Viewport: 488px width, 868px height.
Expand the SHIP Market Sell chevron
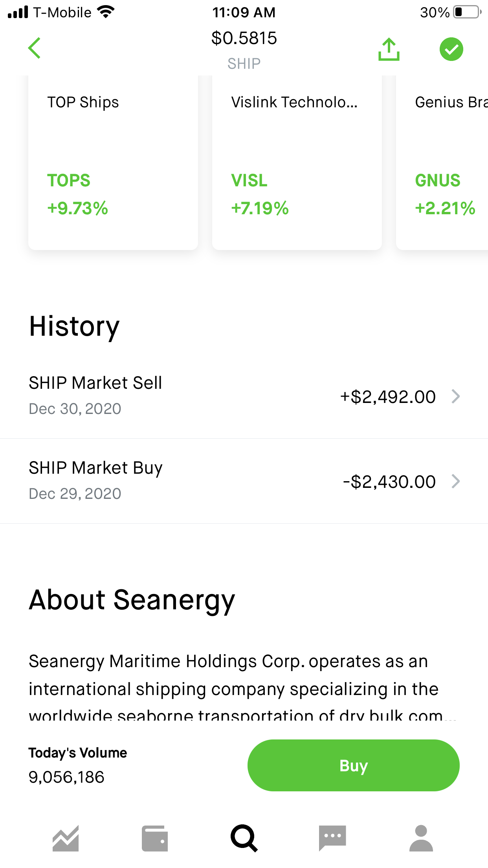pyautogui.click(x=456, y=396)
